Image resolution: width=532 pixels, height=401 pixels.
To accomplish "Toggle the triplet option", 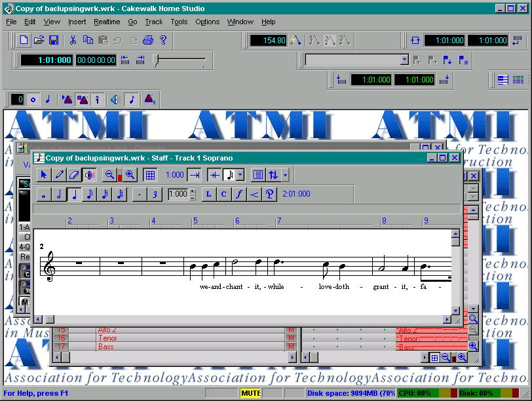I will click(155, 195).
